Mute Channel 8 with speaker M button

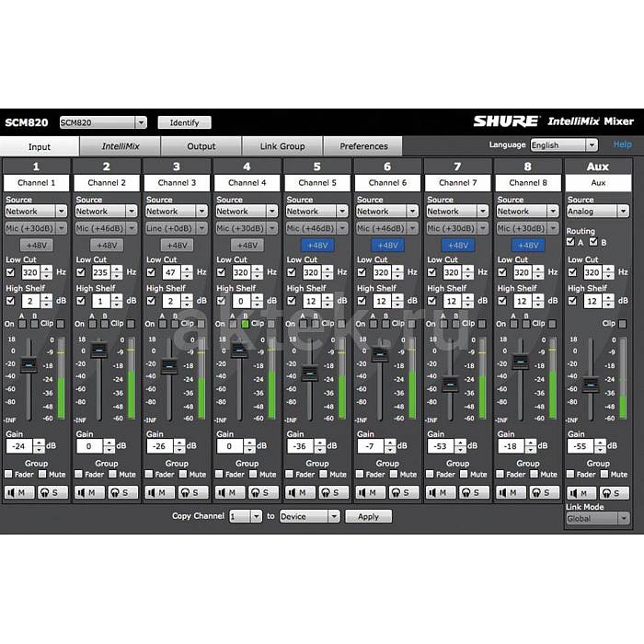[511, 492]
